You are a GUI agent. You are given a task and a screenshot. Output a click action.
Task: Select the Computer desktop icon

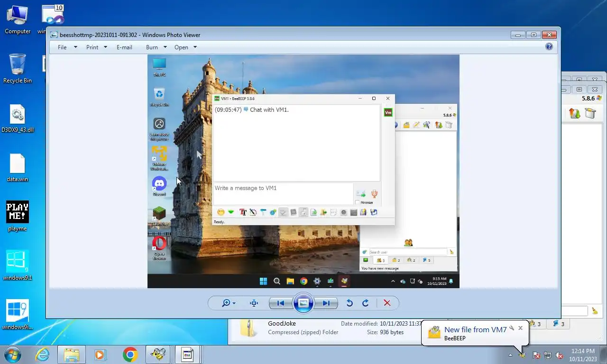pos(18,20)
